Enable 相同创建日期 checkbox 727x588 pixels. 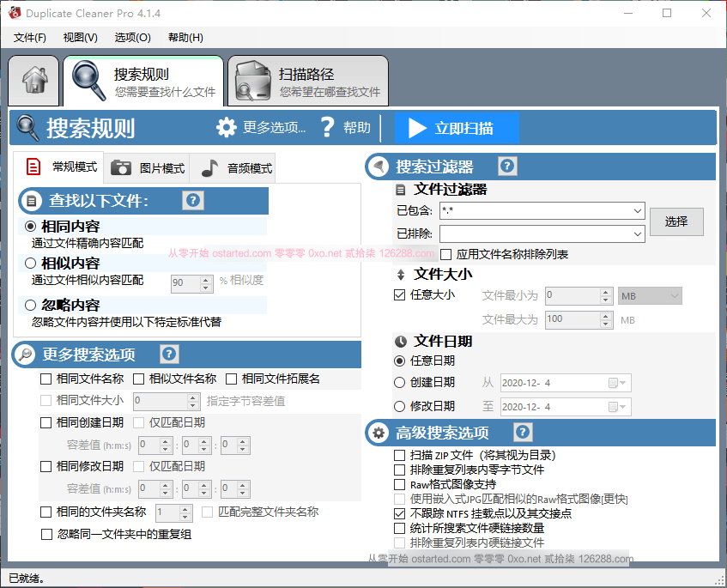click(45, 423)
